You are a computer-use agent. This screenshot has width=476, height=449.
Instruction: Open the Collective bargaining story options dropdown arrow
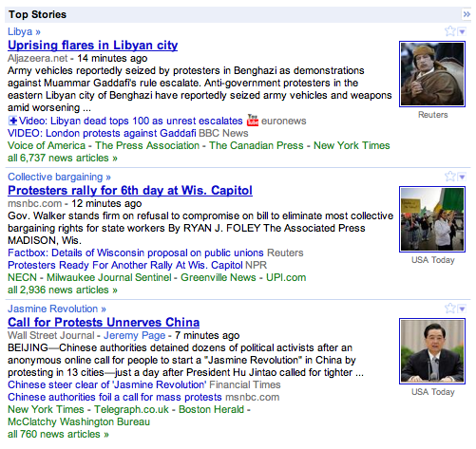[x=462, y=177]
